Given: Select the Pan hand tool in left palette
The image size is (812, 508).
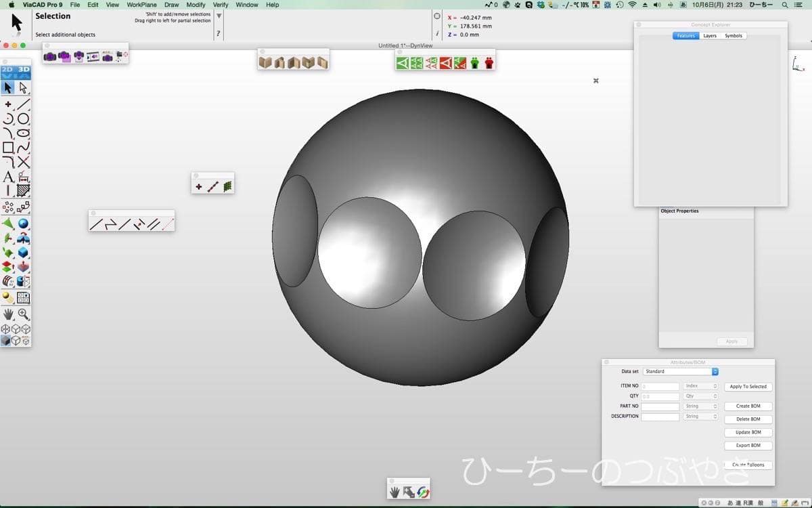Looking at the screenshot, I should point(8,314).
